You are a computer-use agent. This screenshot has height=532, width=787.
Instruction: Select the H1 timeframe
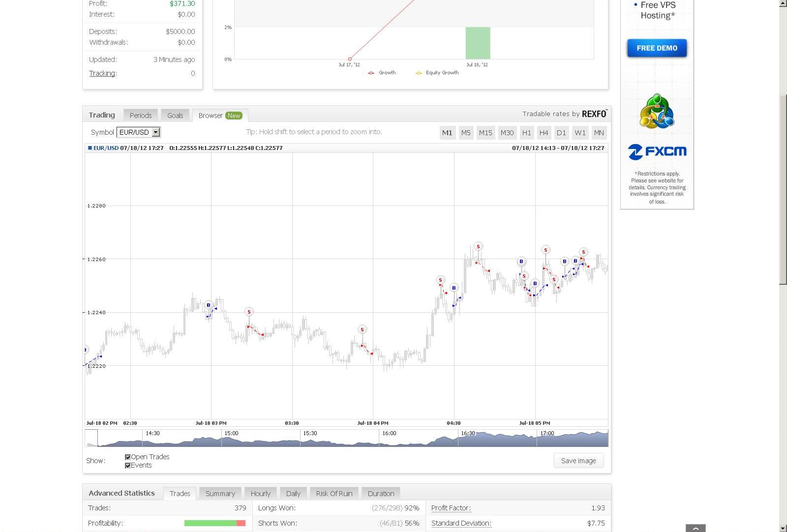click(x=527, y=133)
